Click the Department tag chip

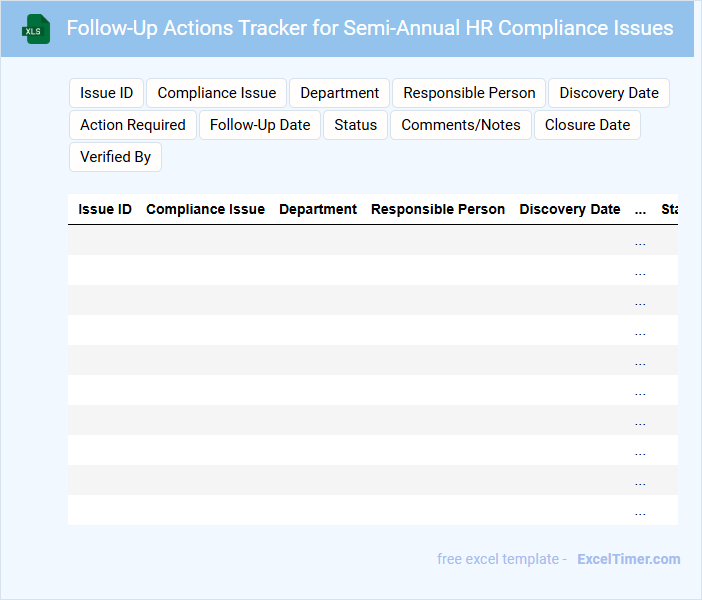tap(340, 93)
